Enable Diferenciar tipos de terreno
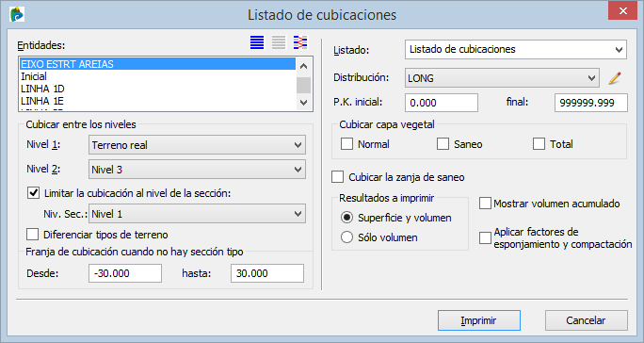Image resolution: width=644 pixels, height=343 pixels. [32, 235]
